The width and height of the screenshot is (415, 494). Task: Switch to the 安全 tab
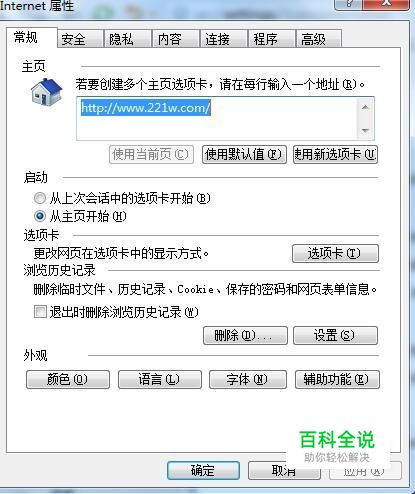(80, 39)
